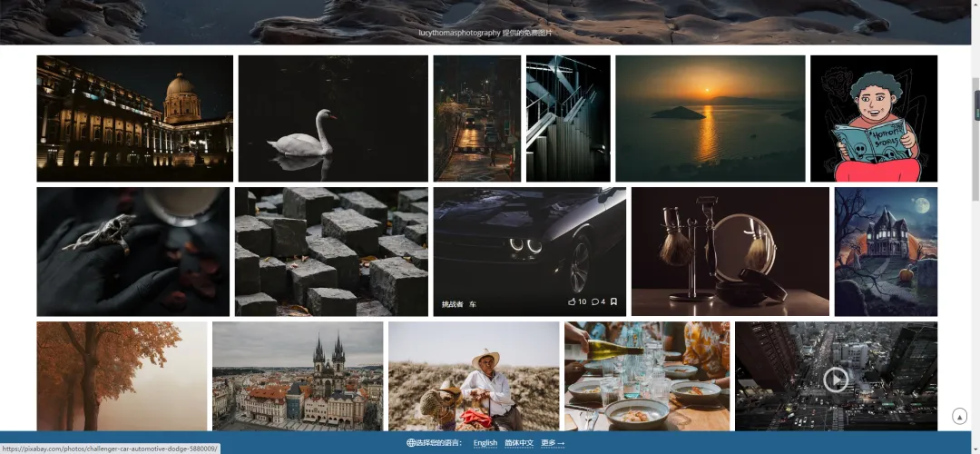Open the cartoon boy reading horror stories
The height and width of the screenshot is (454, 980).
click(873, 118)
